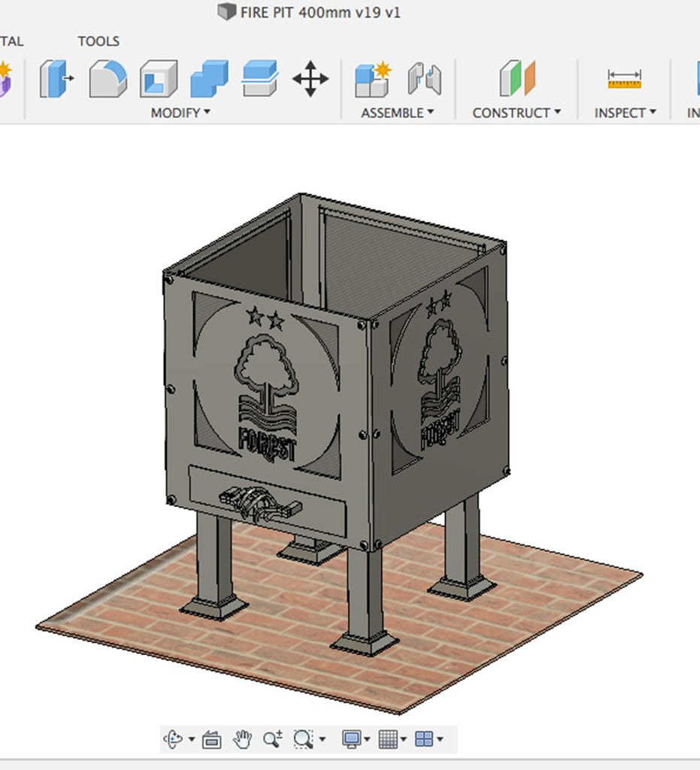Select the Offset Plane construct tool

coord(517,78)
